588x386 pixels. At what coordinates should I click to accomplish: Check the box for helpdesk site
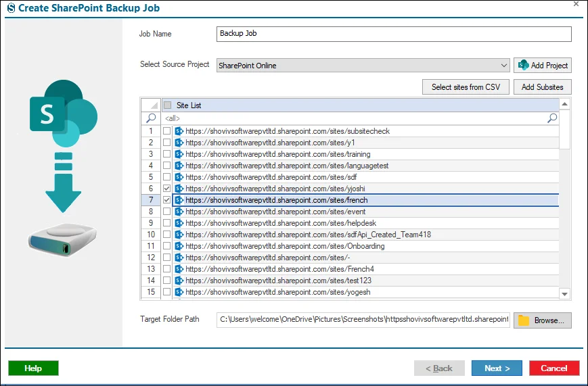(167, 223)
